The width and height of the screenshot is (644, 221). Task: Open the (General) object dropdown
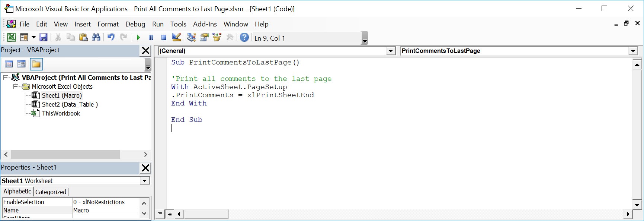391,51
